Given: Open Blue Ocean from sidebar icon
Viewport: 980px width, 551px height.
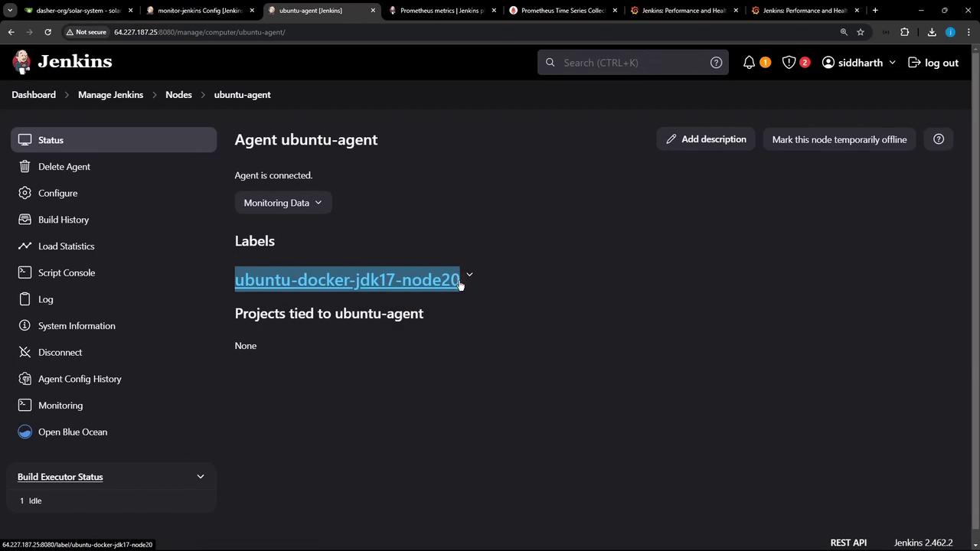Looking at the screenshot, I should [24, 432].
